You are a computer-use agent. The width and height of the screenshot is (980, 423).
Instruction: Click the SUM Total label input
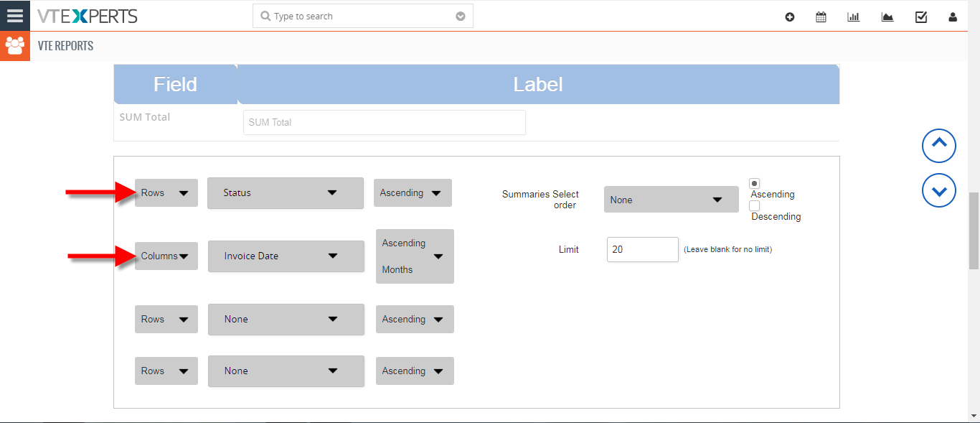[x=385, y=122]
